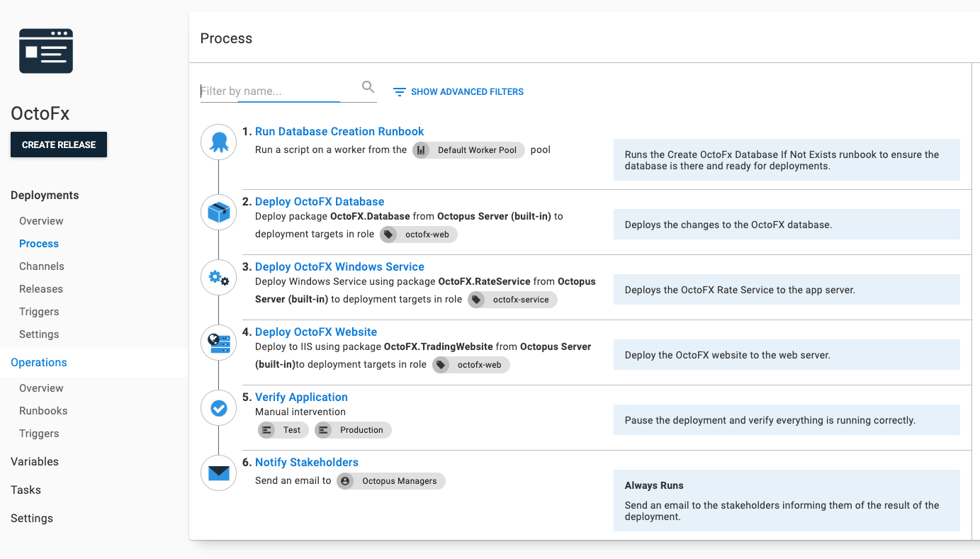This screenshot has width=980, height=559.
Task: Collapse the Operations section in sidebar
Action: (x=38, y=362)
